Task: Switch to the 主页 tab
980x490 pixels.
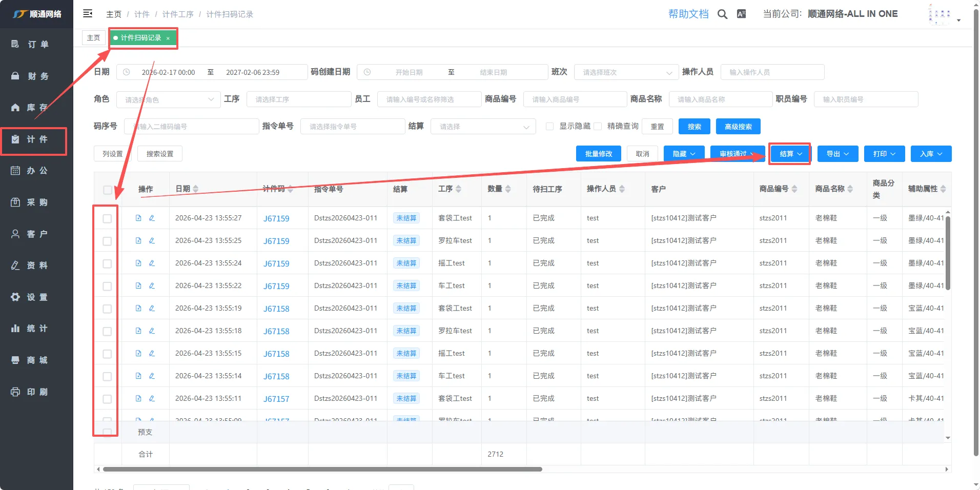Action: (94, 38)
